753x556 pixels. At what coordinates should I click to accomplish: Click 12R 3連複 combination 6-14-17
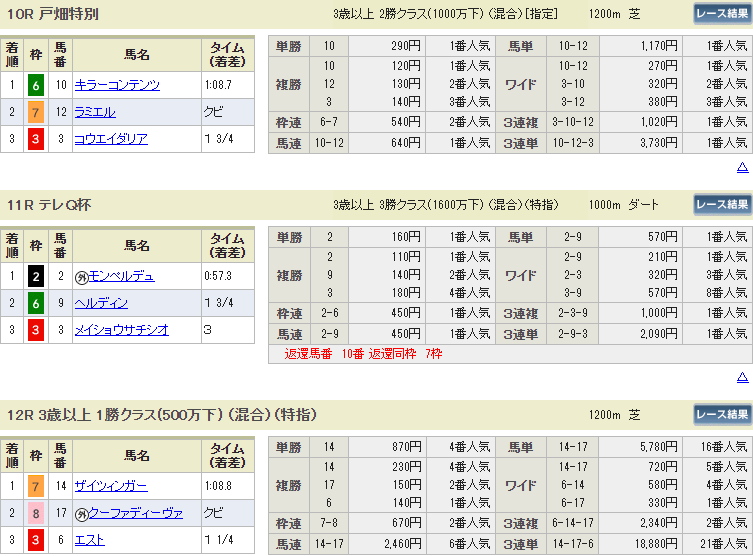[572, 523]
